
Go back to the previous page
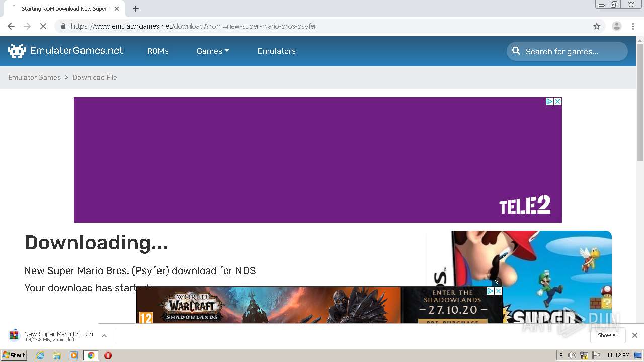pyautogui.click(x=11, y=26)
